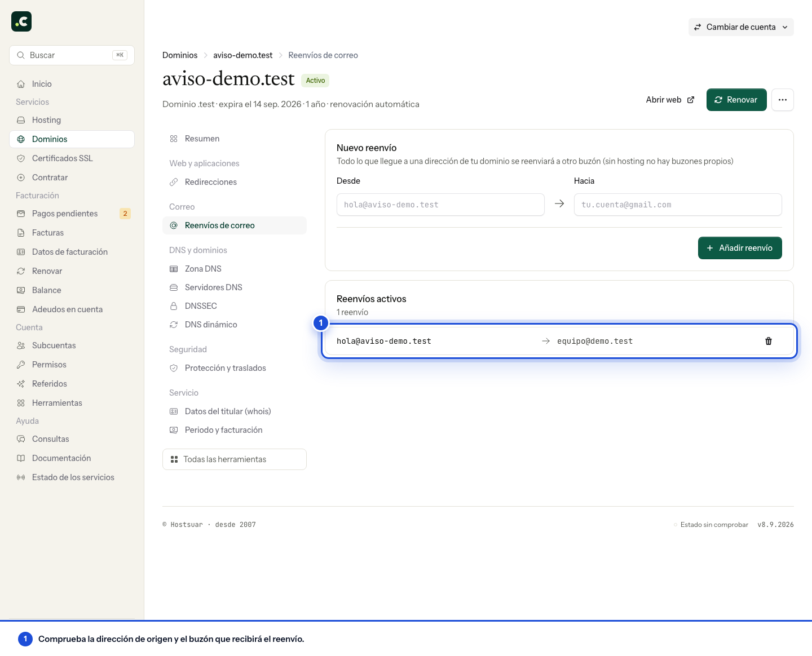The width and height of the screenshot is (812, 656).
Task: Select Protección y traslados
Action: (x=235, y=368)
